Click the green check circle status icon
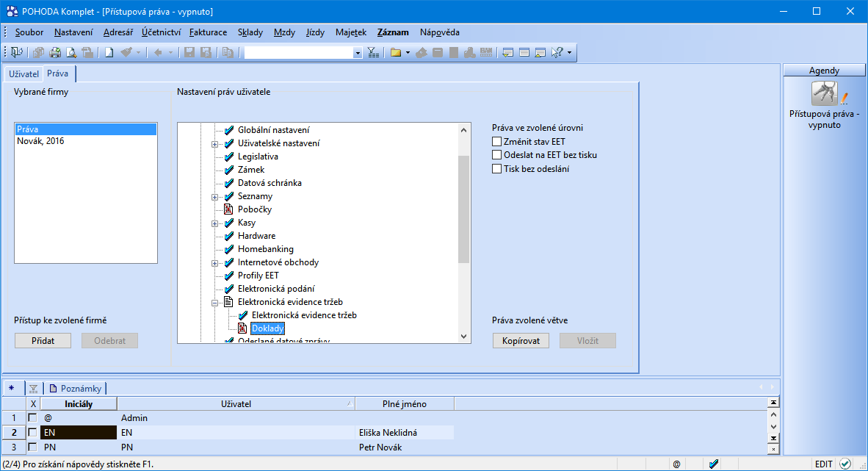This screenshot has width=868, height=471. (x=845, y=464)
